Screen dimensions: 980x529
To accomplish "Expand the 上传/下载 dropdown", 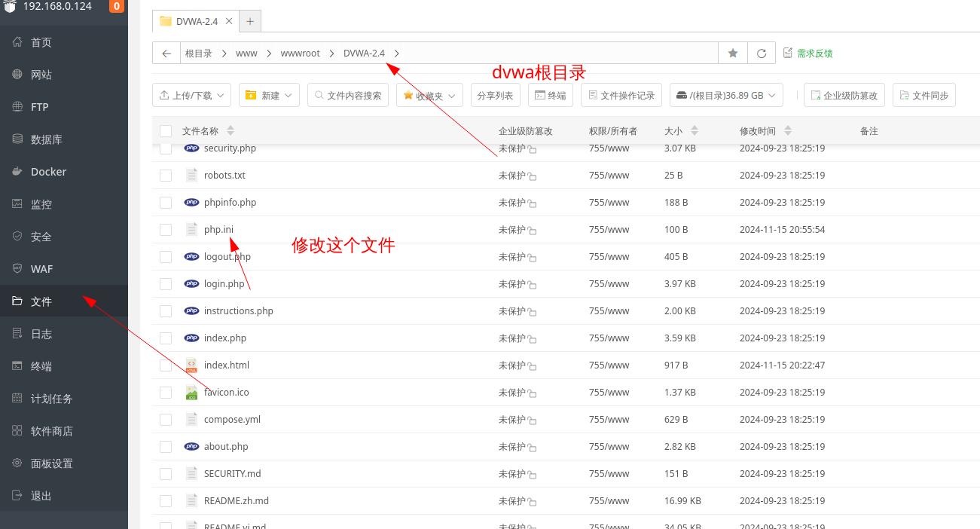I will click(191, 96).
